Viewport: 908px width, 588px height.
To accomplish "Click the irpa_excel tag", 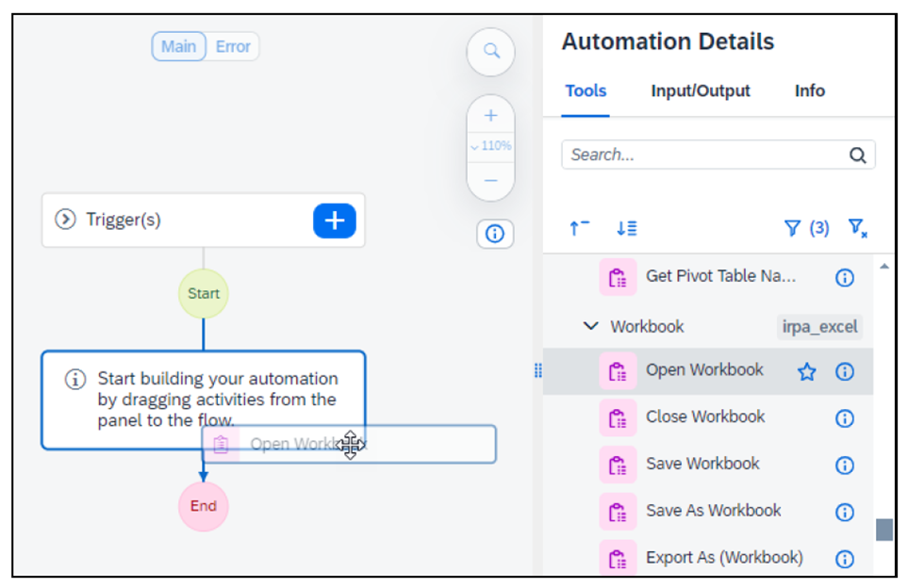I will (x=819, y=327).
